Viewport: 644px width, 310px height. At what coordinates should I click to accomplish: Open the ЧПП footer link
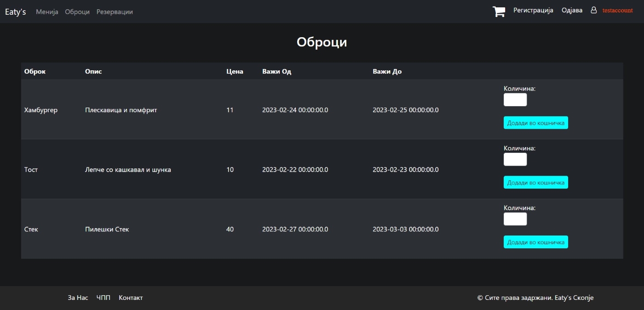click(103, 298)
